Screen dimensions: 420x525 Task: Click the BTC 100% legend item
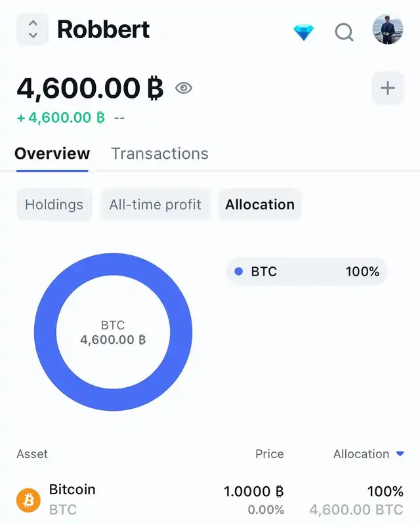point(307,271)
